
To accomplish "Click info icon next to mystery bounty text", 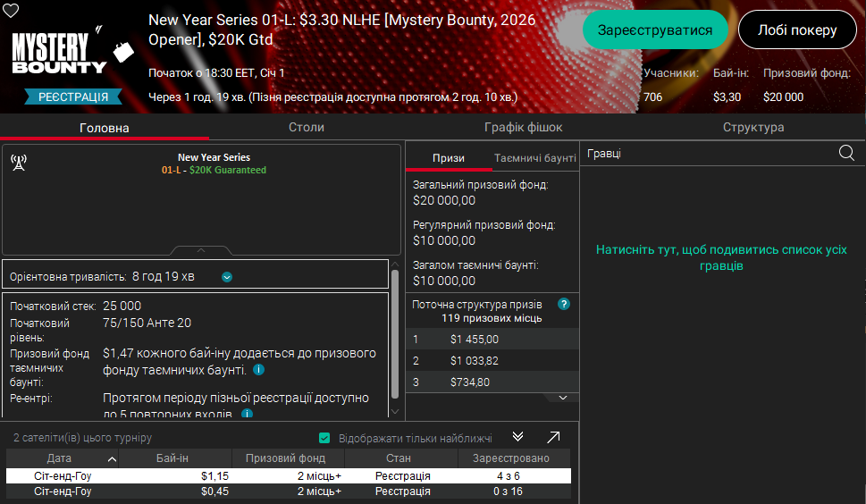I will pos(258,370).
